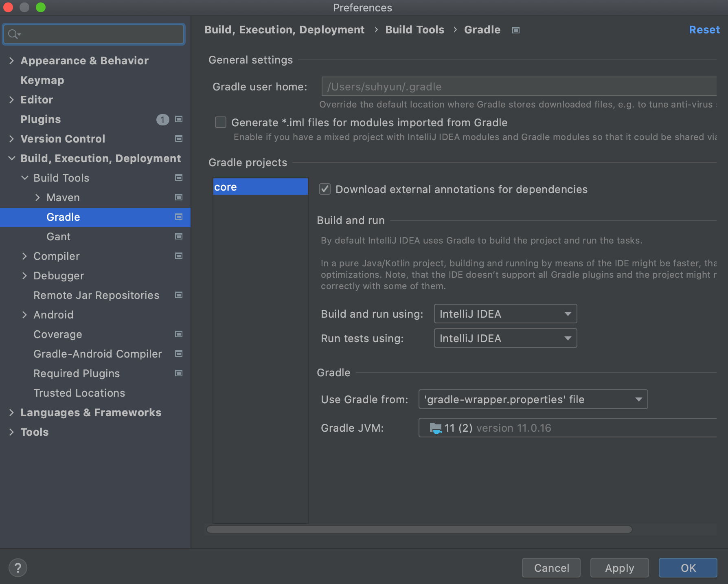Expand the Editor section
This screenshot has width=728, height=584.
pos(11,100)
